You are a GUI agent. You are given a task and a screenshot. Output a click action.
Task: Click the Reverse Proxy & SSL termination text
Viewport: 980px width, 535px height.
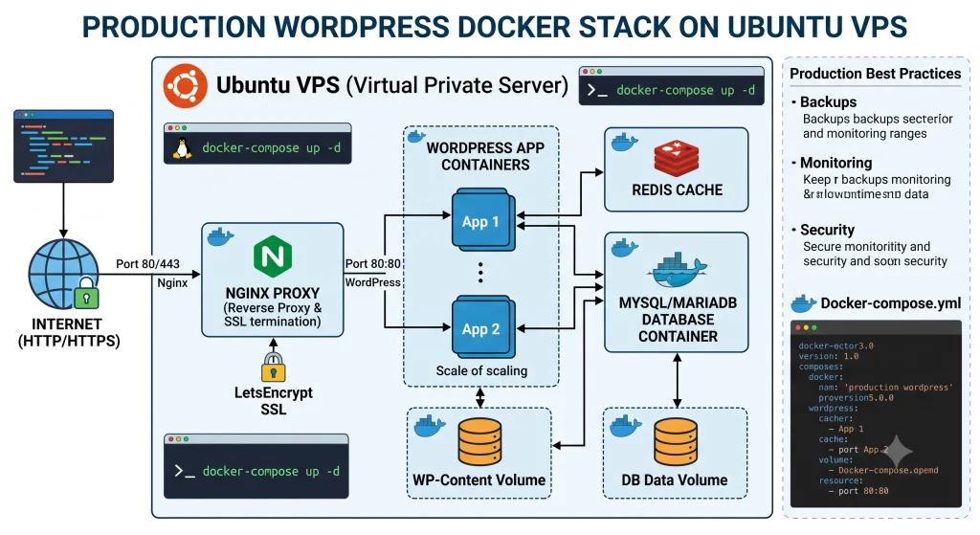(273, 315)
